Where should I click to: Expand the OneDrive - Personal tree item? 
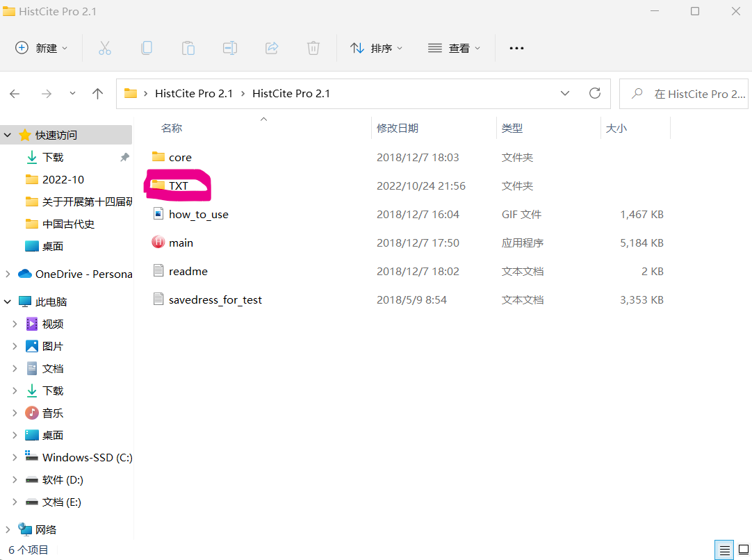pos(6,274)
